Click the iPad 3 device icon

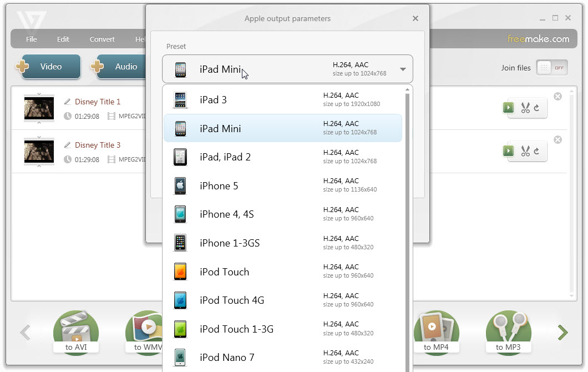pos(180,100)
